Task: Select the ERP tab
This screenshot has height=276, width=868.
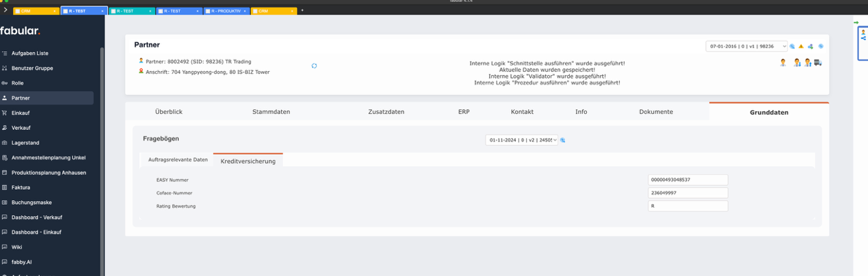Action: (464, 111)
